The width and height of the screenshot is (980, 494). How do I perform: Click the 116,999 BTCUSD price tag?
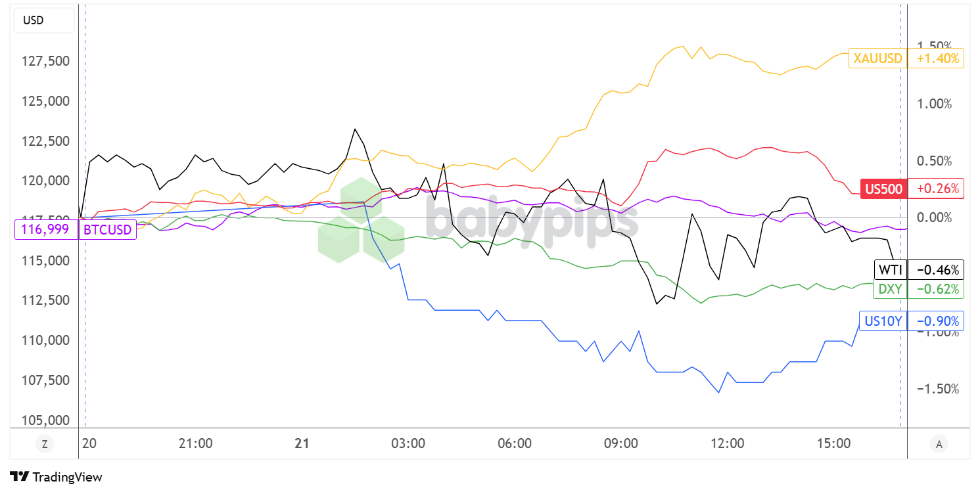click(46, 230)
